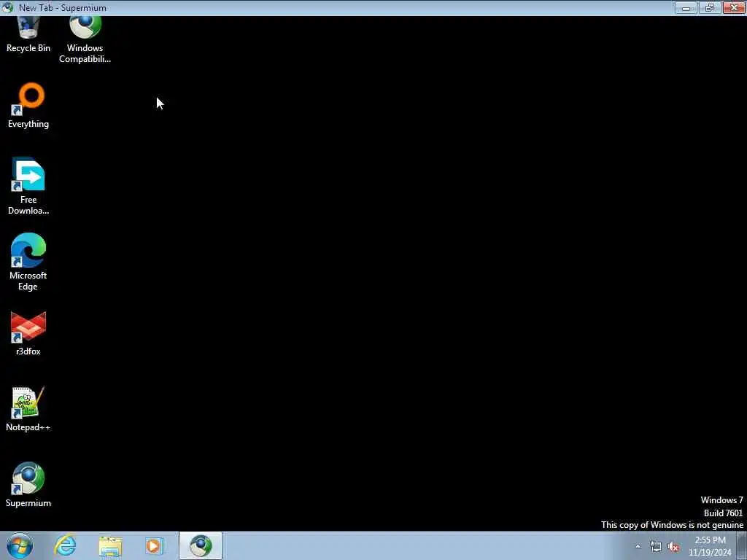Restore down the Supermium window
Screen dimensions: 747x560
point(710,7)
